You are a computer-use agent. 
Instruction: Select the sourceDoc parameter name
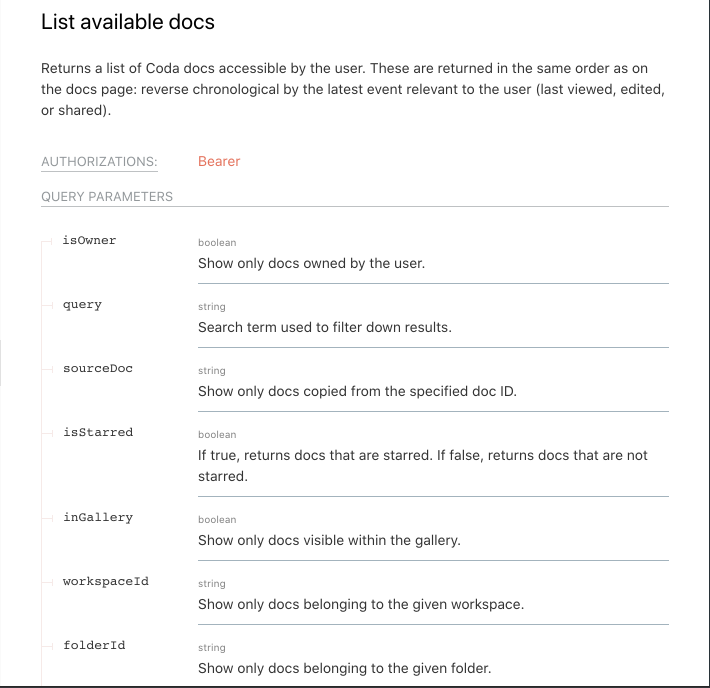tap(97, 368)
